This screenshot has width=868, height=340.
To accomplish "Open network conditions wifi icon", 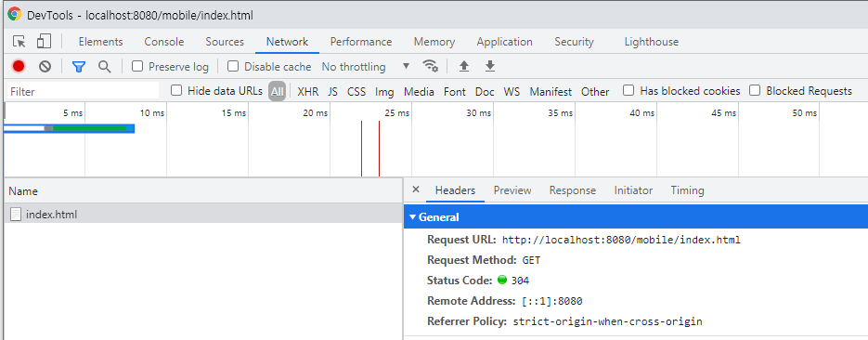I will coord(431,66).
